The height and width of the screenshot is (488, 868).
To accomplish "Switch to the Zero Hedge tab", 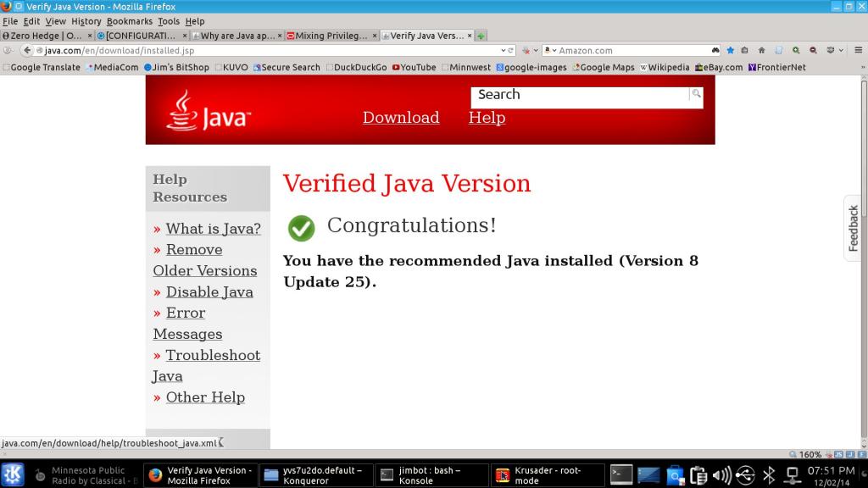I will 42,36.
